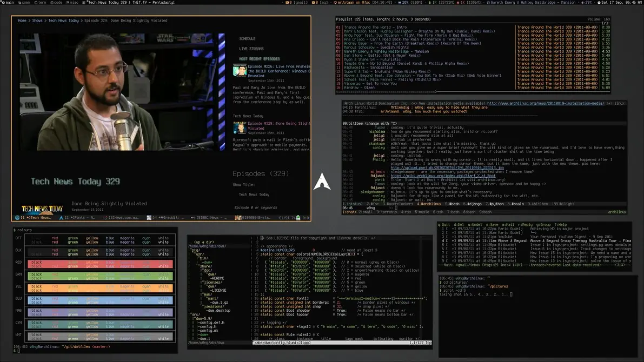
Task: Click the BBC News tab favicon
Action: 192,218
